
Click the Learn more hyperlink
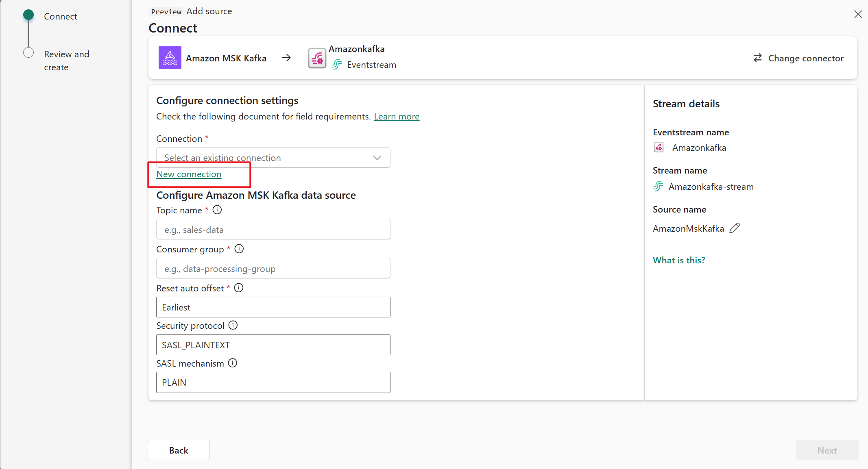click(x=397, y=117)
